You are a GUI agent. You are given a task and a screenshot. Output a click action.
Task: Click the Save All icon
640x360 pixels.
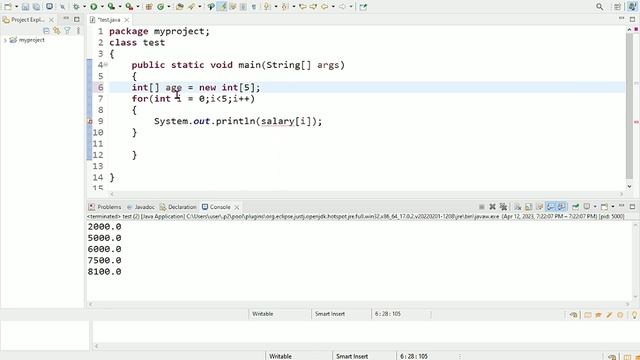pyautogui.click(x=36, y=7)
